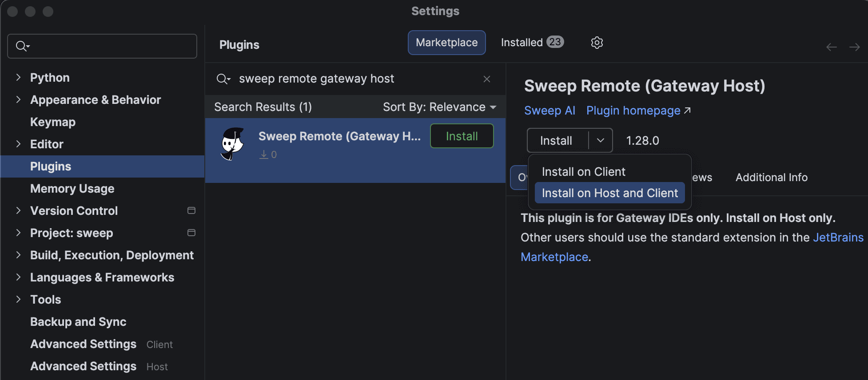This screenshot has height=380, width=868.
Task: Click the settings search magnifier icon
Action: [x=22, y=46]
